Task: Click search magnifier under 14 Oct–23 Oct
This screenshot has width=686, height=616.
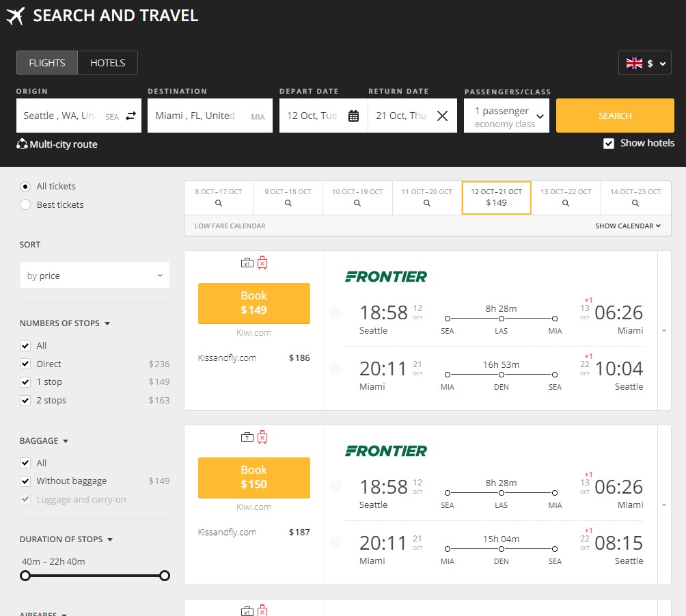Action: tap(635, 203)
